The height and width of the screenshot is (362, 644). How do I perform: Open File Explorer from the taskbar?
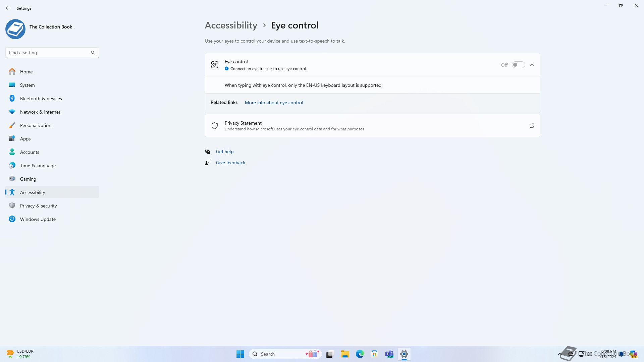(x=345, y=354)
